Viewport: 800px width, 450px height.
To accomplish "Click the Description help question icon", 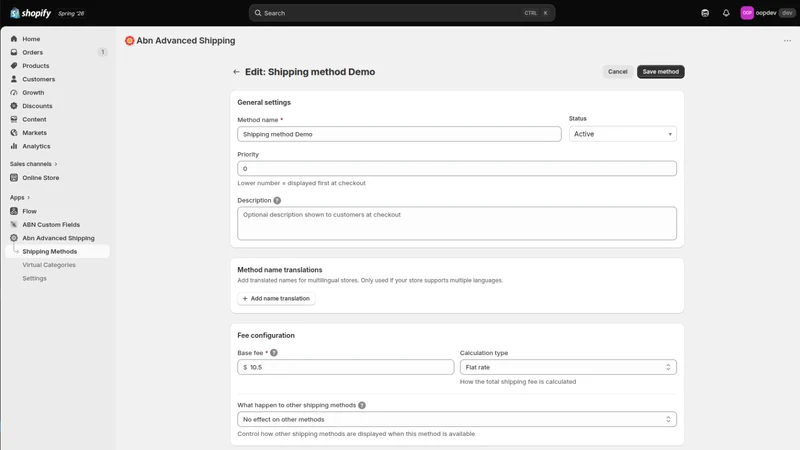I will (277, 201).
